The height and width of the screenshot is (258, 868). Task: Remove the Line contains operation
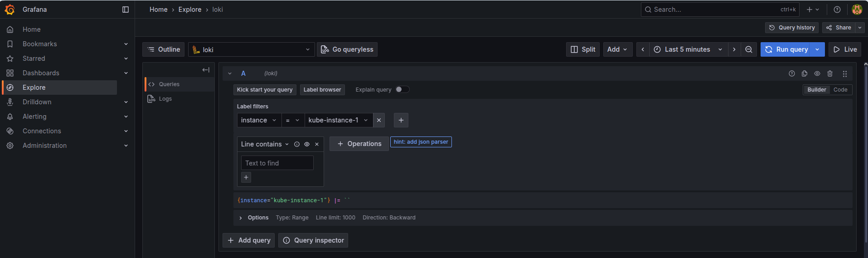pyautogui.click(x=317, y=144)
